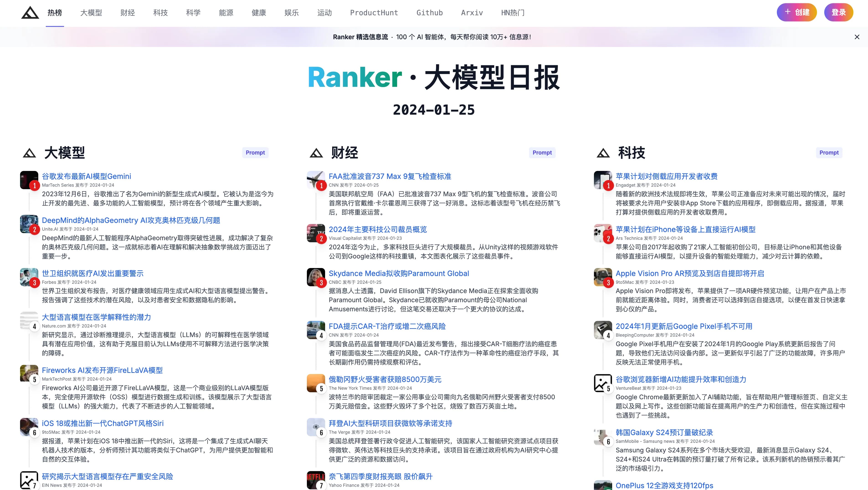Image resolution: width=868 pixels, height=490 pixels.
Task: Open thumbnail of Fireworks AI FireLLaVA article
Action: tap(29, 374)
